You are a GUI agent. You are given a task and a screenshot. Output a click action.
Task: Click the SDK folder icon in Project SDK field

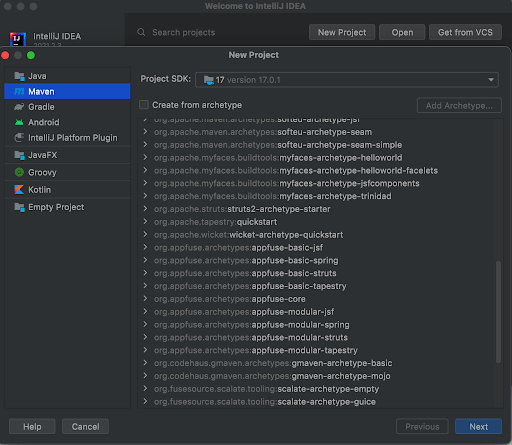(x=209, y=80)
